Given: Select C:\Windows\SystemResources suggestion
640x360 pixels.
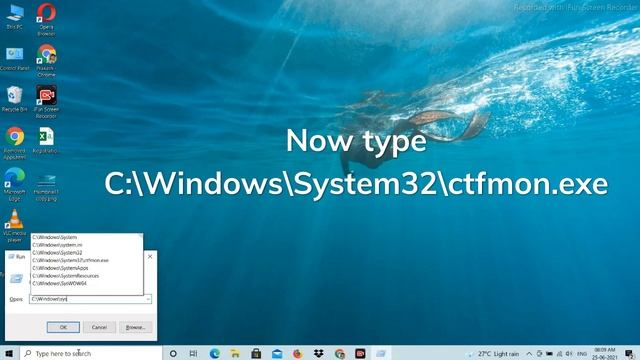Looking at the screenshot, I should pos(87,276).
